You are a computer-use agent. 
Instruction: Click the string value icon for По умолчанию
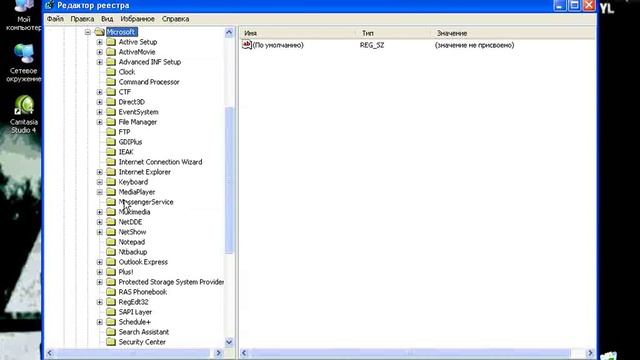pos(247,44)
